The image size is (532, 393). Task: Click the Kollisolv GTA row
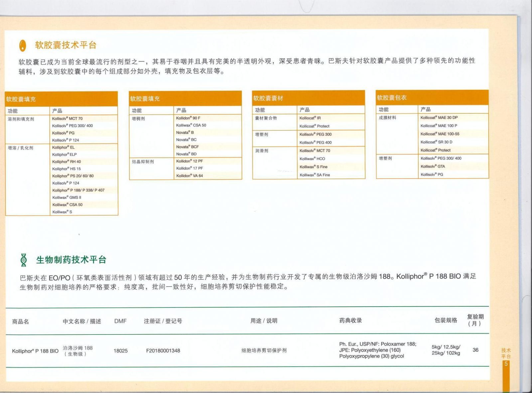(453, 166)
